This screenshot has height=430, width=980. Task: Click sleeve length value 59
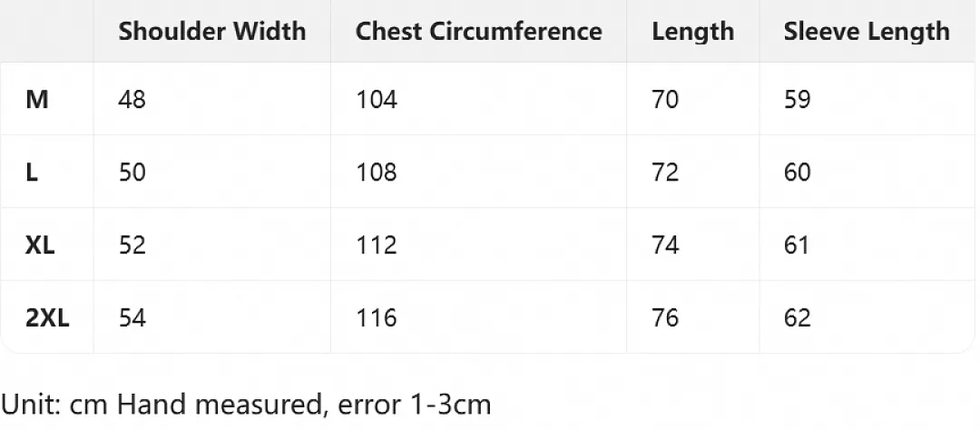tap(797, 100)
